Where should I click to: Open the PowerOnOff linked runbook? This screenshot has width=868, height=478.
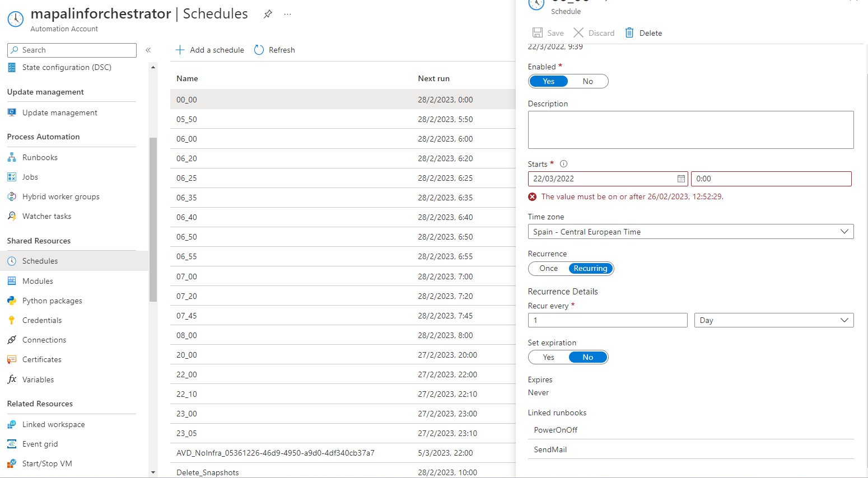[x=556, y=430]
